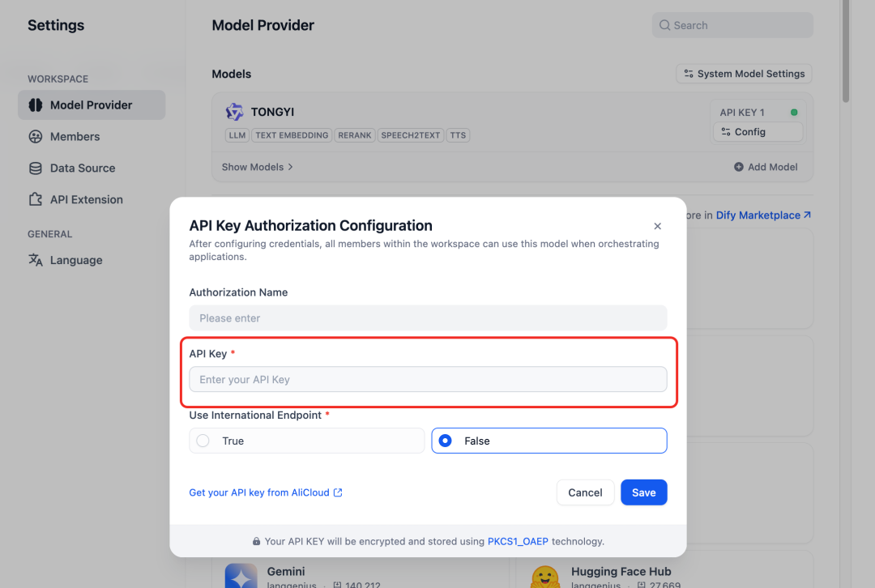This screenshot has height=588, width=875.
Task: Close the API Key Authorization dialog
Action: (x=658, y=226)
